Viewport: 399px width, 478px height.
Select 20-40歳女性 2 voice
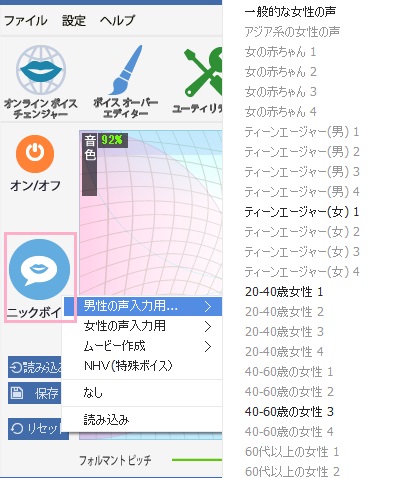point(284,312)
